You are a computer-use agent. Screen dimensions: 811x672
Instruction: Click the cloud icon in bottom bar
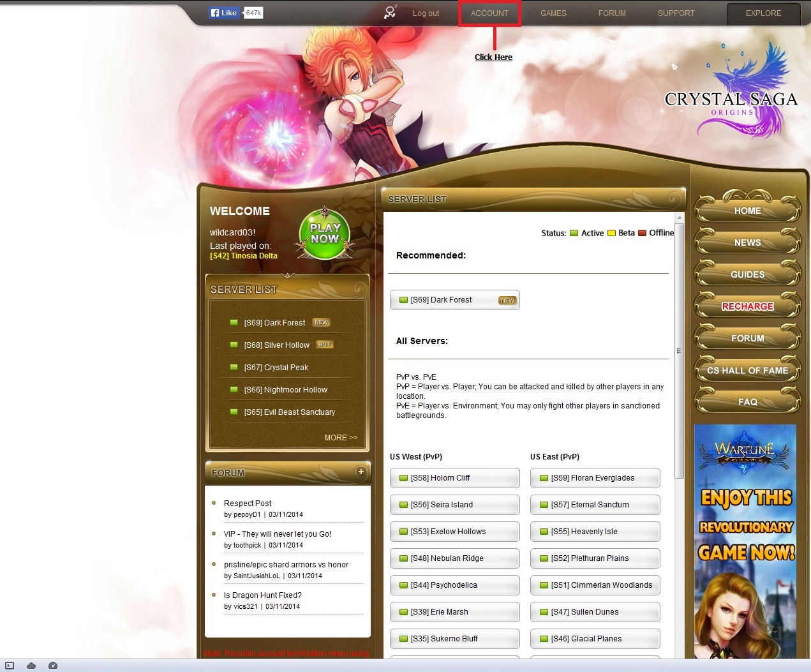click(x=31, y=666)
